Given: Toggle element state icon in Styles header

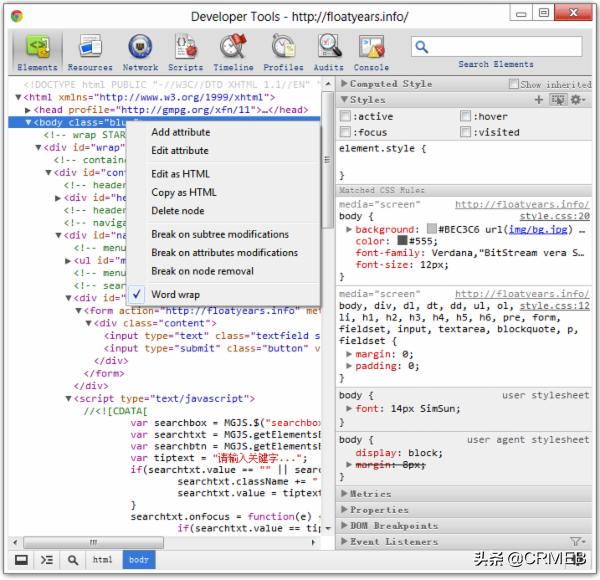Looking at the screenshot, I should pyautogui.click(x=558, y=100).
